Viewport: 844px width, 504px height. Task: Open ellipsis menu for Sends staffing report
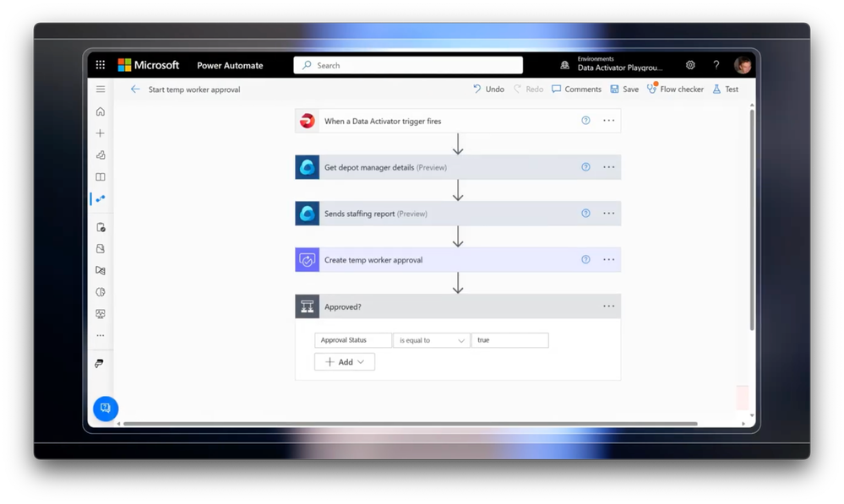[609, 213]
